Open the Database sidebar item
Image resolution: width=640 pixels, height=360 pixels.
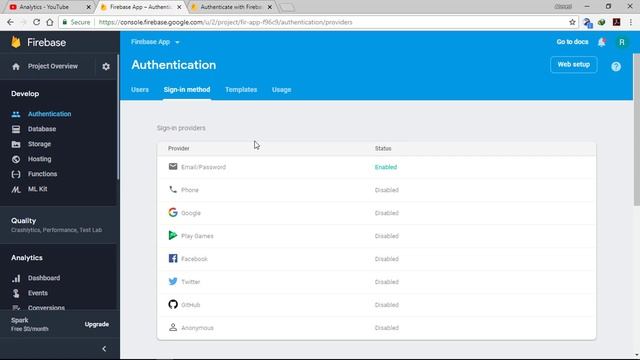pos(42,129)
